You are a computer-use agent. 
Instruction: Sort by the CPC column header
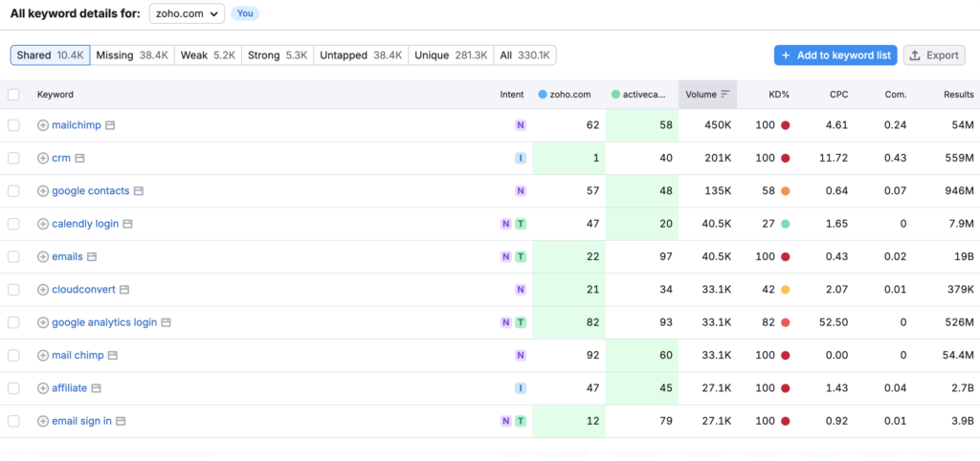pos(838,95)
